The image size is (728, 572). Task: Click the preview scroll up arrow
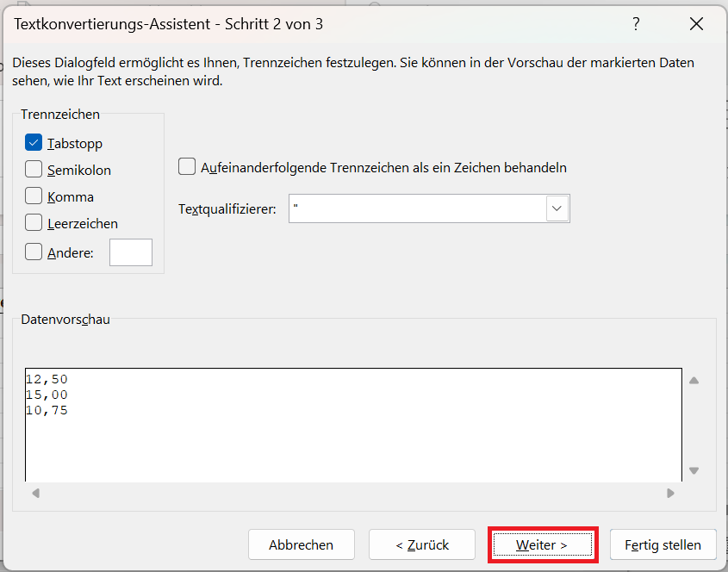pos(694,381)
